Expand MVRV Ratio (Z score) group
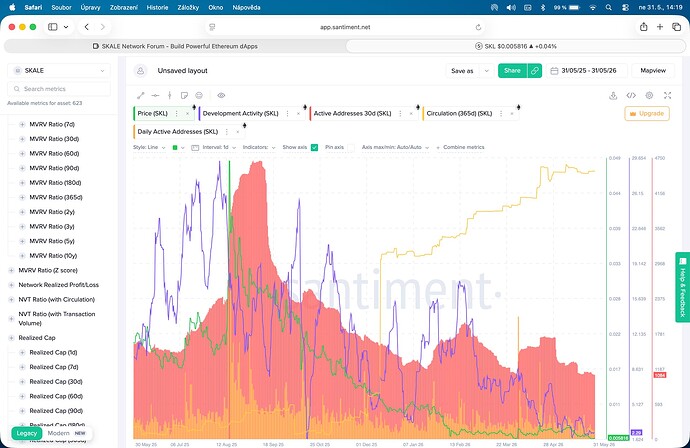This screenshot has height=448, width=690. click(11, 270)
